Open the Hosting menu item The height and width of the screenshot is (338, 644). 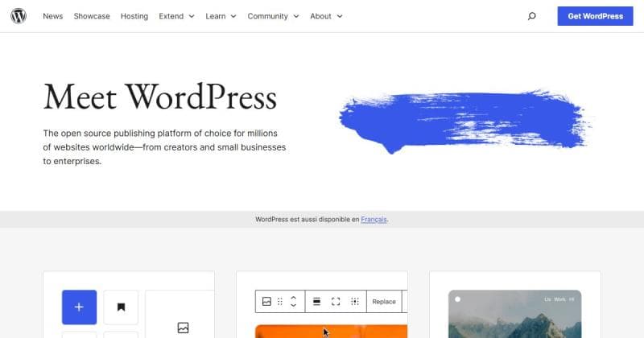pyautogui.click(x=134, y=16)
